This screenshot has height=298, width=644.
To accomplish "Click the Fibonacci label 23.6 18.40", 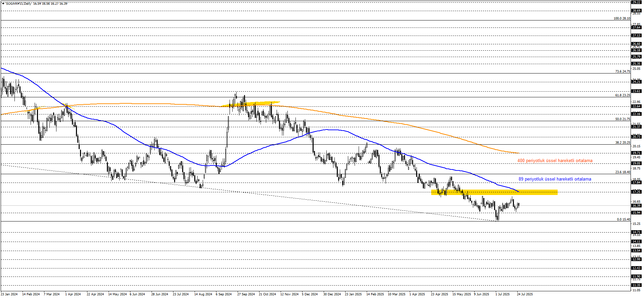I will point(622,172).
